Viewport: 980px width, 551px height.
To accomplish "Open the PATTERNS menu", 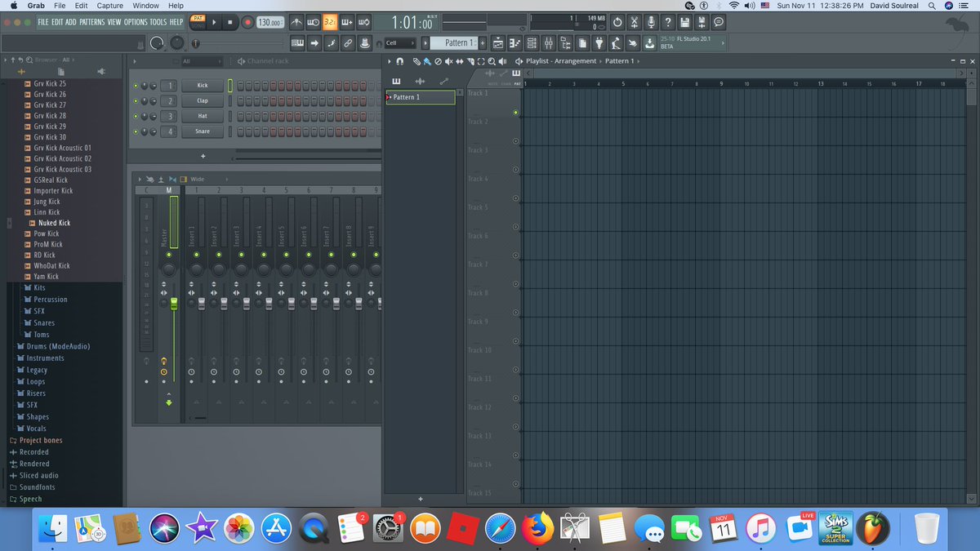I will point(91,22).
